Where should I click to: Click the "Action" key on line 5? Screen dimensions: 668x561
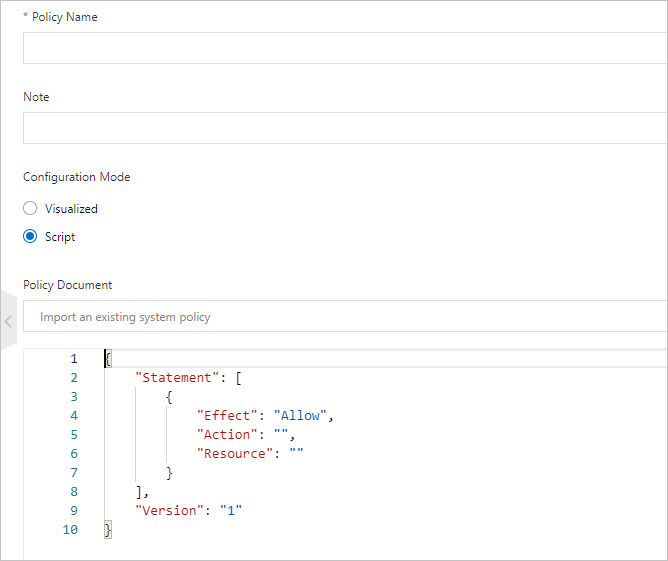coord(227,435)
